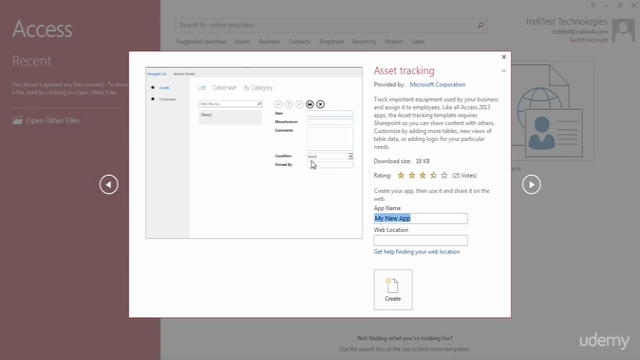Pin the Asset tracking template
640x360 pixels.
tap(503, 71)
